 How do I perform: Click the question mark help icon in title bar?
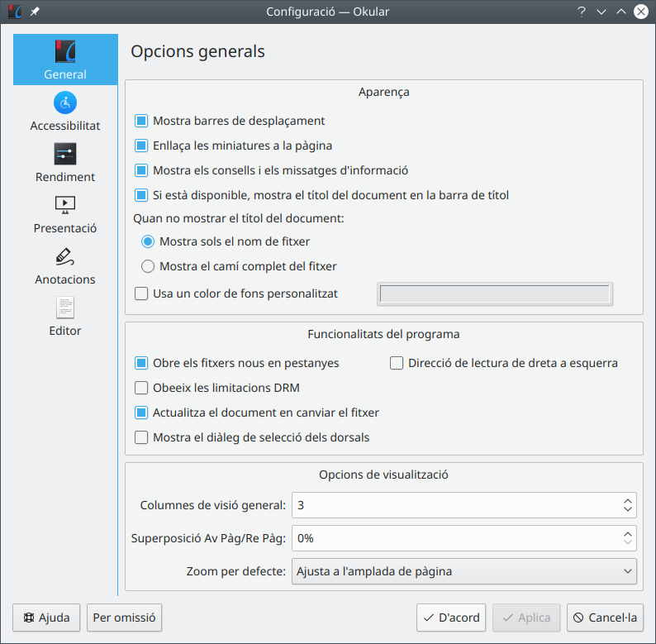coord(582,12)
